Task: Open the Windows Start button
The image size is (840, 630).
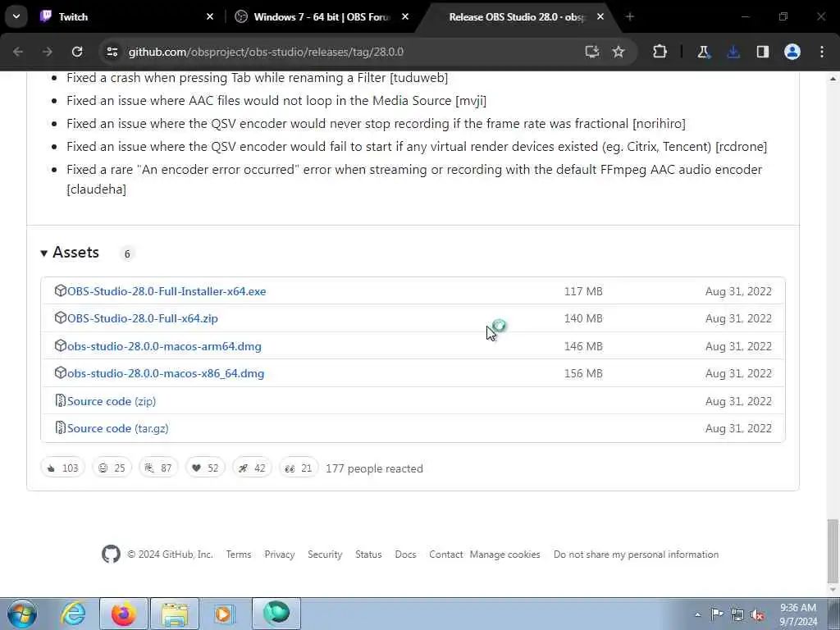Action: (x=21, y=614)
